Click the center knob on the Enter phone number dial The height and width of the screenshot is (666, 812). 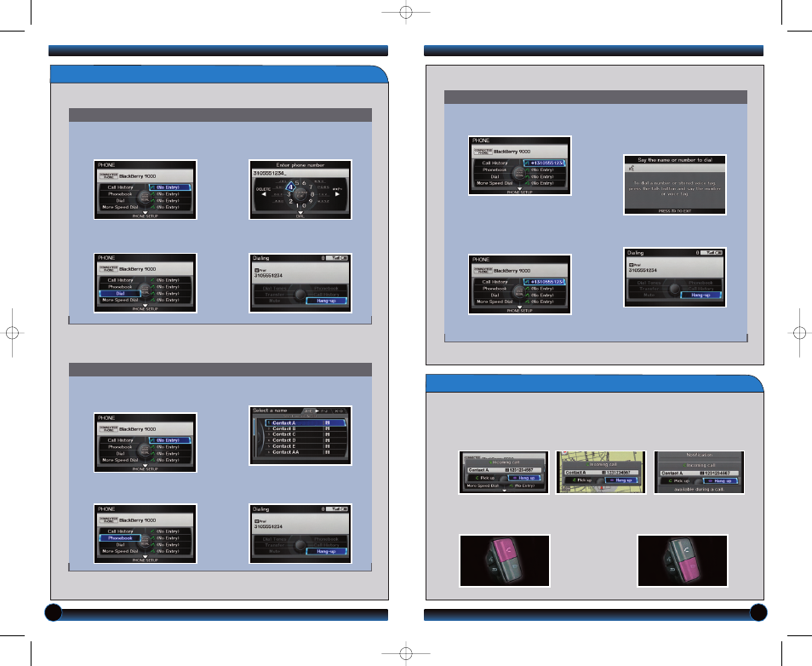[x=300, y=194]
